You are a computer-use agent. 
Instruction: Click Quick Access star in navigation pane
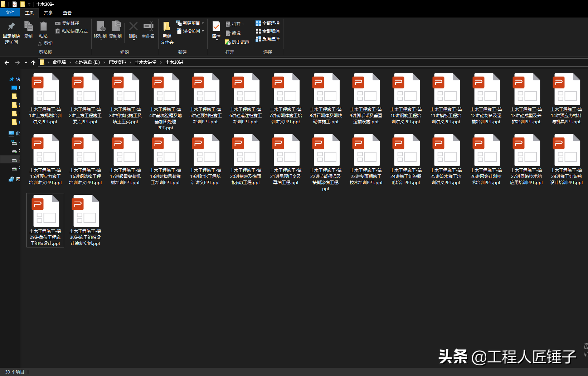click(x=12, y=79)
